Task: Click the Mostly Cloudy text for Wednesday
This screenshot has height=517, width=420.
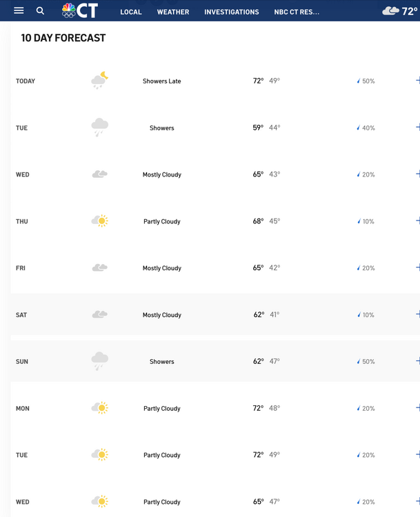Action: (x=161, y=174)
